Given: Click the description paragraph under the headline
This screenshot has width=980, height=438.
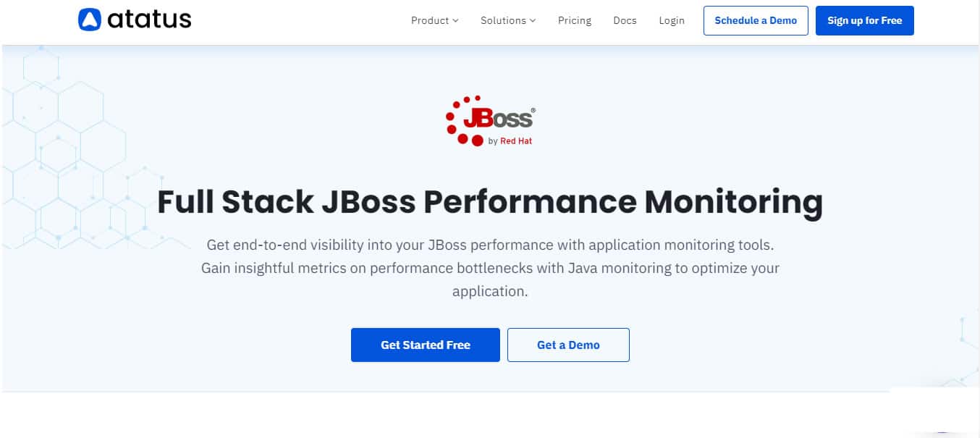Looking at the screenshot, I should tap(490, 268).
